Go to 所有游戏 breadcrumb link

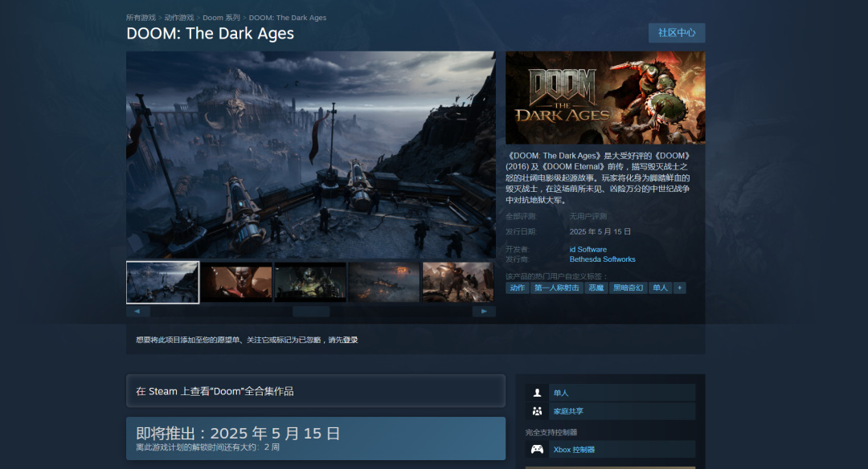141,18
